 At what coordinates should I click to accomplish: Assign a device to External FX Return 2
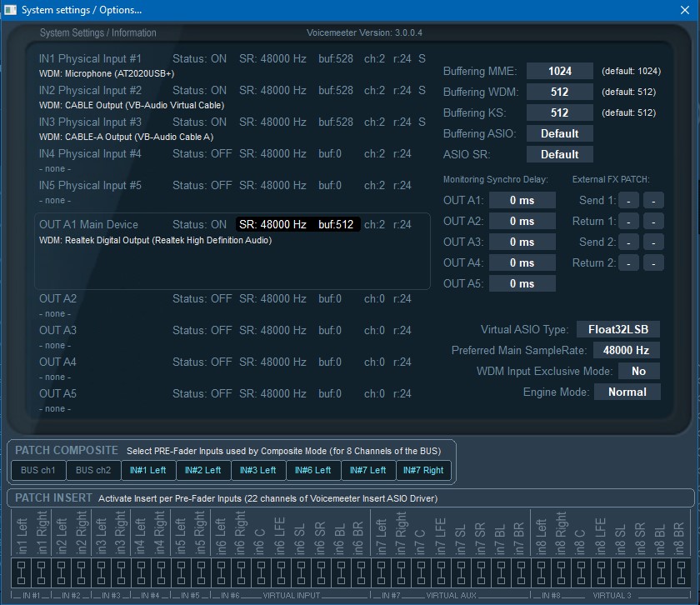[630, 262]
